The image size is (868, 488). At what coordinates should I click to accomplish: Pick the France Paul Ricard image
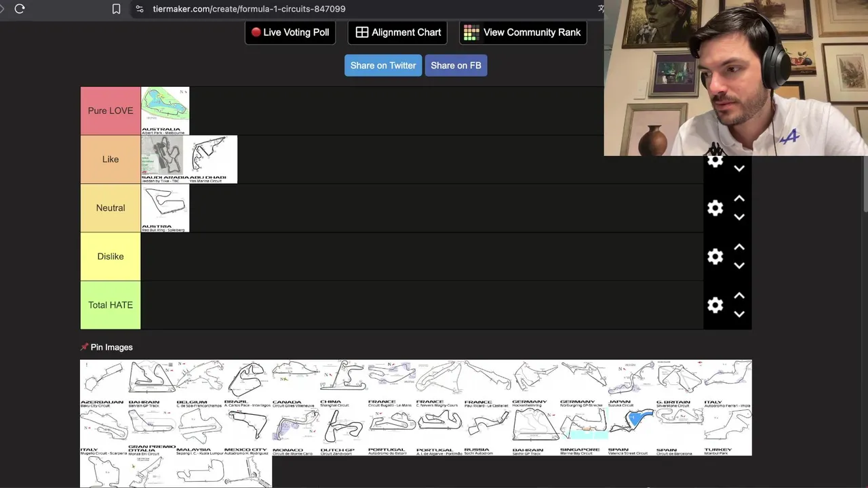pos(488,384)
